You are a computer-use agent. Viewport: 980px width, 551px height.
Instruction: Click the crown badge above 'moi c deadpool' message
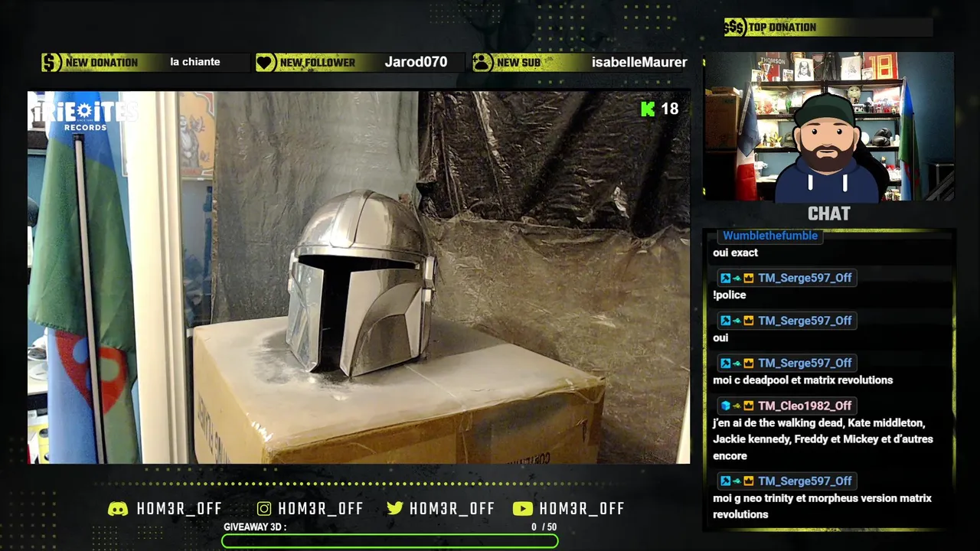[x=749, y=364]
